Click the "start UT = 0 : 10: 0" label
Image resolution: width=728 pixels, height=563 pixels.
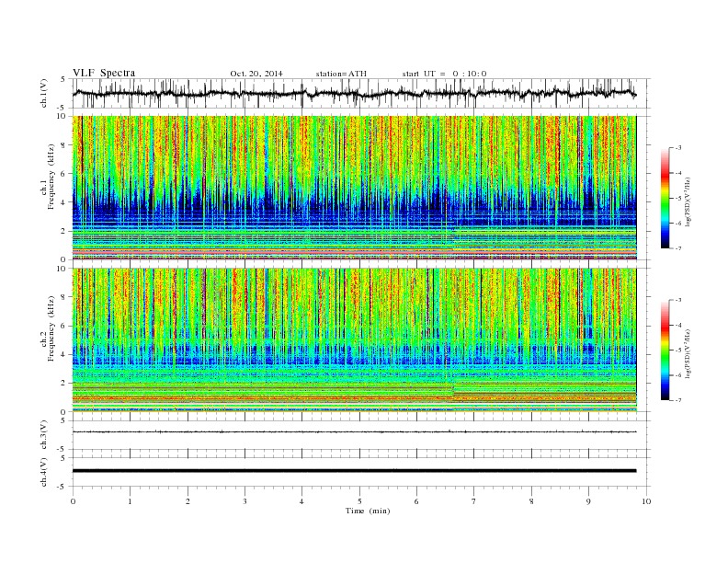point(444,74)
